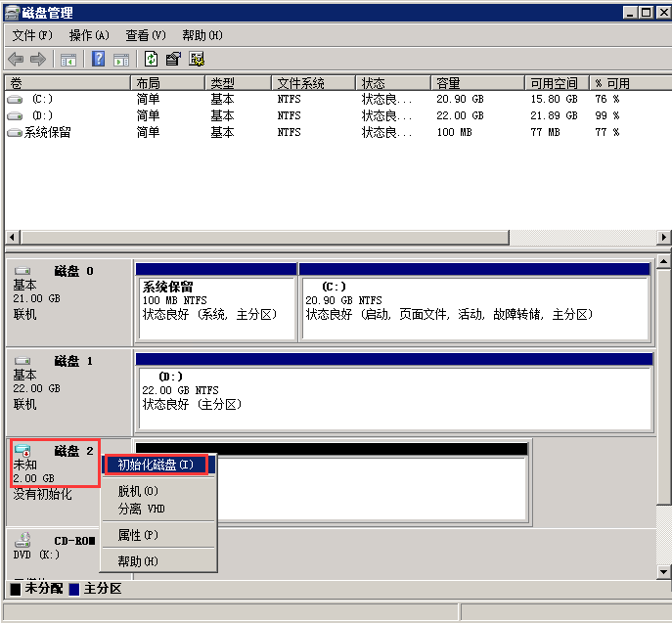Image resolution: width=672 pixels, height=623 pixels.
Task: Click the 99 % available cell
Action: [606, 115]
